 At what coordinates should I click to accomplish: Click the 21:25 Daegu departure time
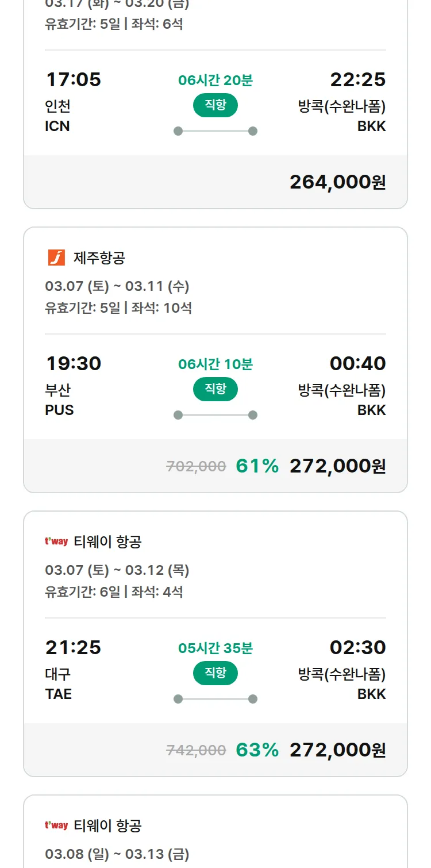(74, 647)
